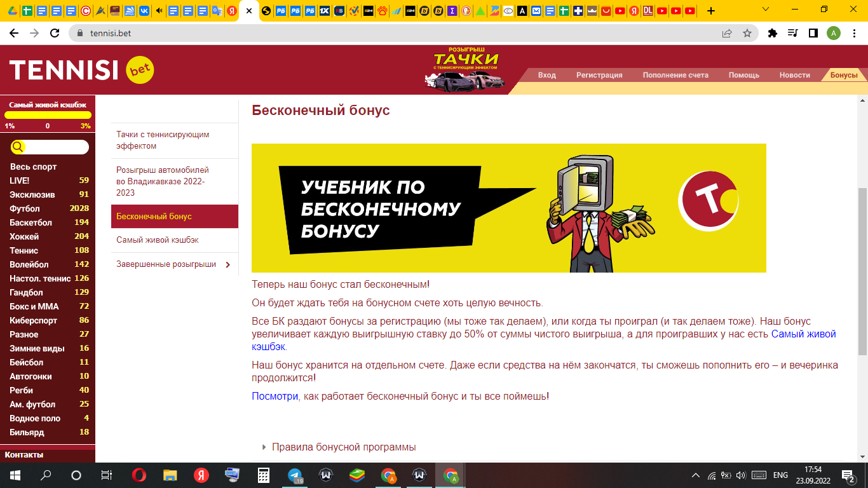Viewport: 868px width, 488px height.
Task: Select Бесконечный бонус menu item
Action: pyautogui.click(x=175, y=217)
